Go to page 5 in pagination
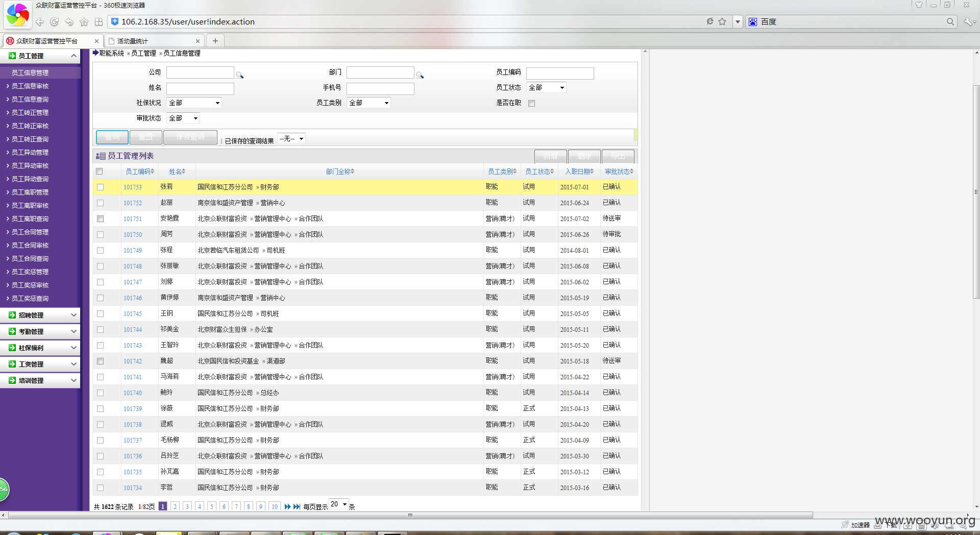The height and width of the screenshot is (535, 980). (x=212, y=506)
